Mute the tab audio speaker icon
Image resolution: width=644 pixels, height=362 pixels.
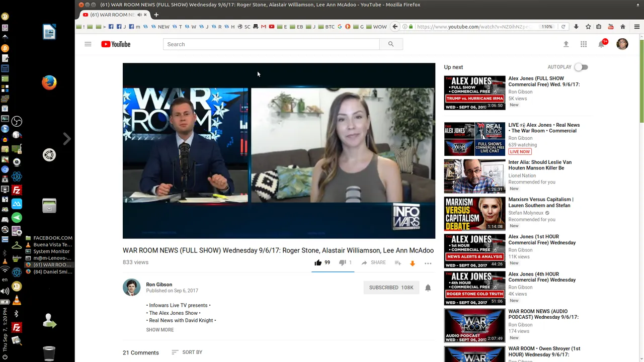click(139, 15)
